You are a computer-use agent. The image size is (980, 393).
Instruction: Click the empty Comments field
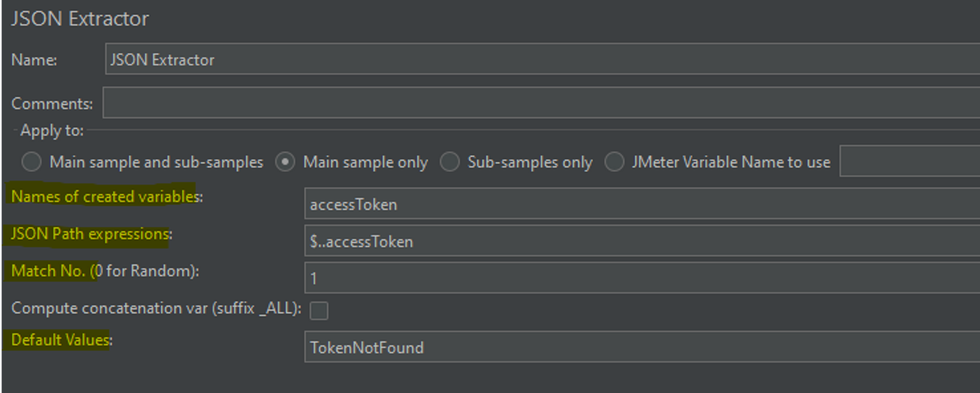pos(540,103)
